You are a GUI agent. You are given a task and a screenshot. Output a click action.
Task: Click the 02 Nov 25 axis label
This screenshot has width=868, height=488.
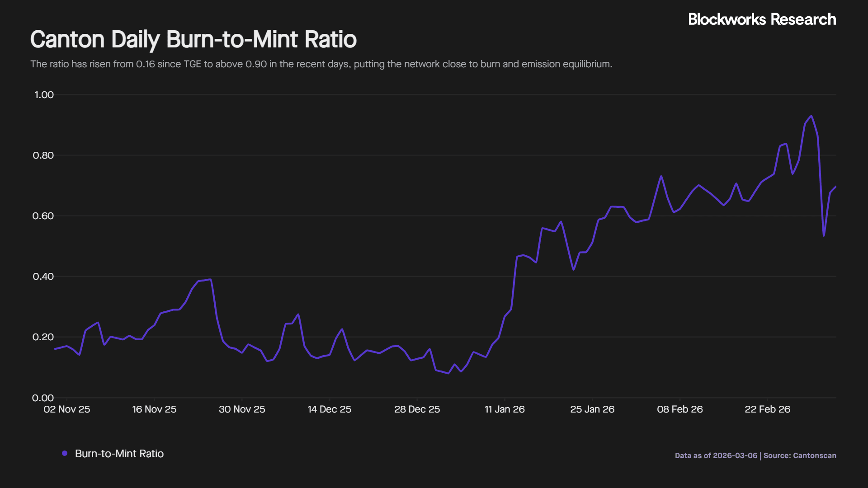point(67,409)
